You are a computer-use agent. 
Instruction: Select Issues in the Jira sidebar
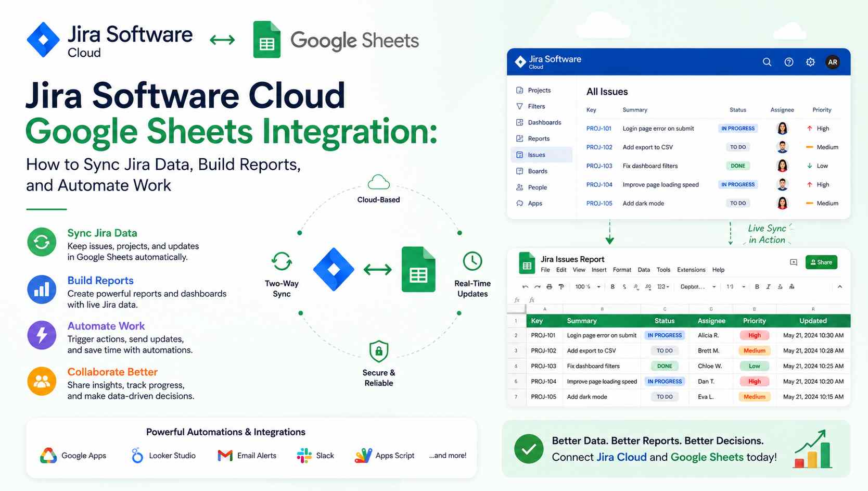(x=542, y=155)
